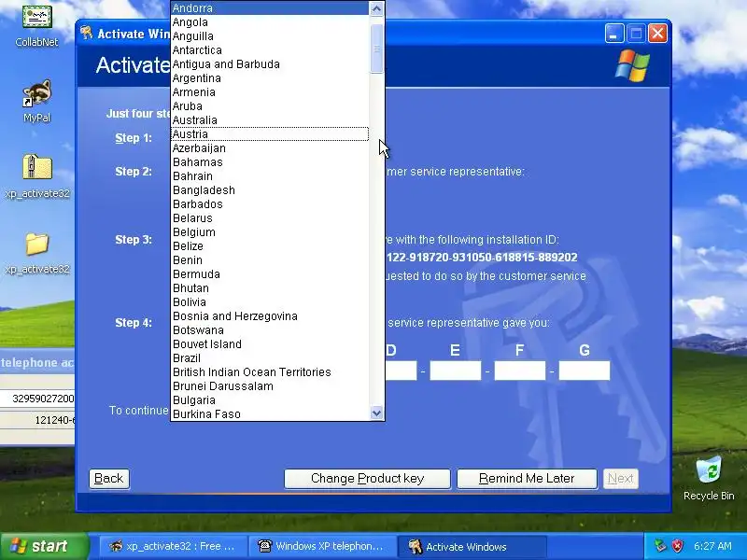Screen dimensions: 747x560
Task: Select Benin in the dropdown
Action: (270, 260)
